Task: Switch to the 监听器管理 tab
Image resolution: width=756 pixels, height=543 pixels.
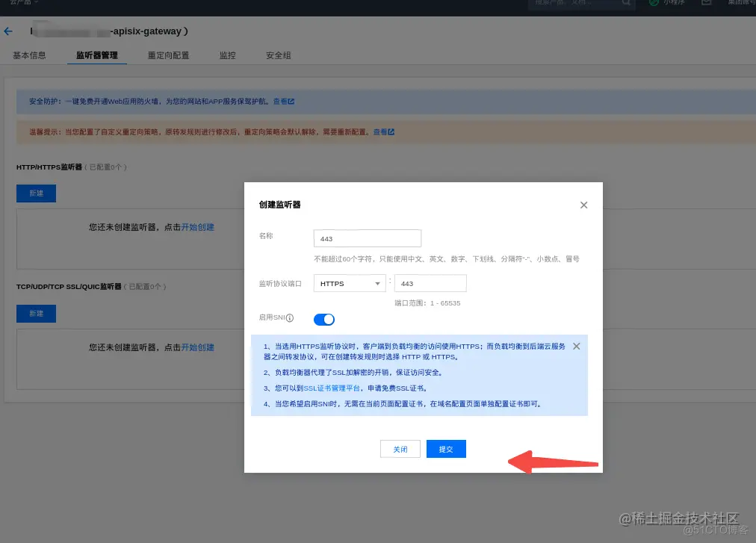Action: click(97, 55)
